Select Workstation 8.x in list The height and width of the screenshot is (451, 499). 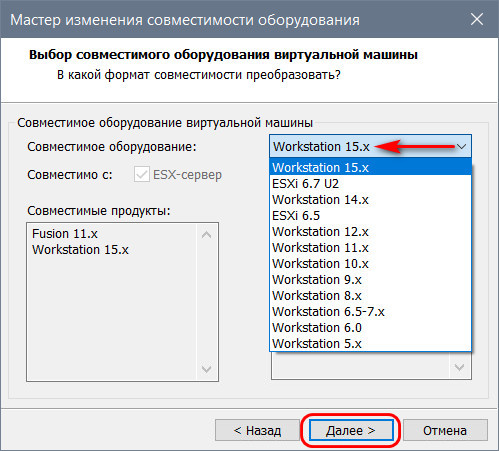point(370,295)
